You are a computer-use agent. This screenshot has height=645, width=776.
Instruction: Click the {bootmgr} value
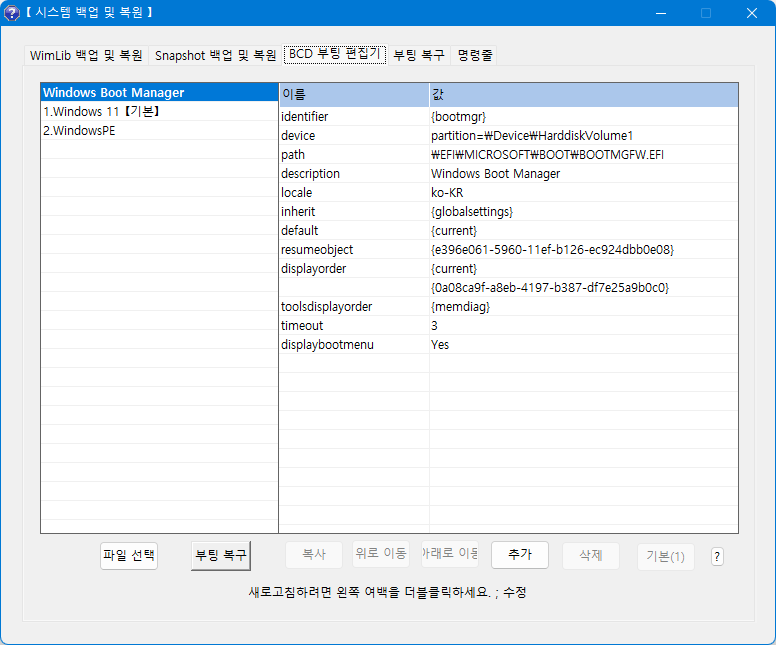tap(458, 117)
